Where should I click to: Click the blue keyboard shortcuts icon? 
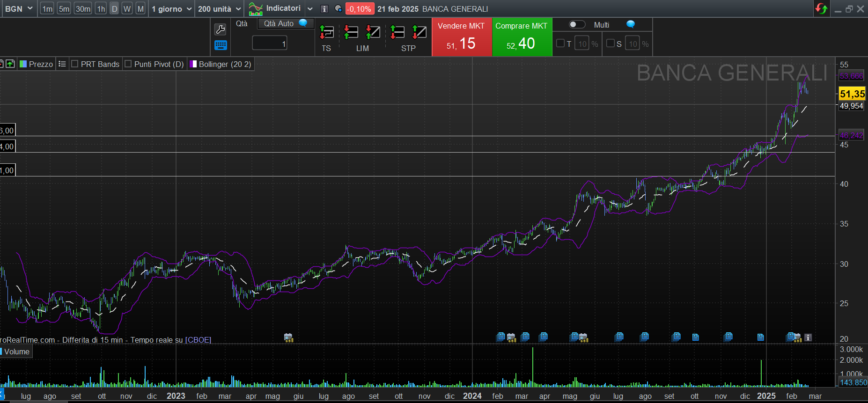tap(221, 45)
